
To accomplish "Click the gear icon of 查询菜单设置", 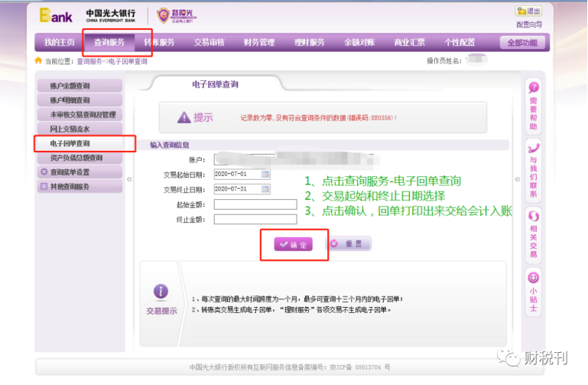I will pyautogui.click(x=44, y=172).
